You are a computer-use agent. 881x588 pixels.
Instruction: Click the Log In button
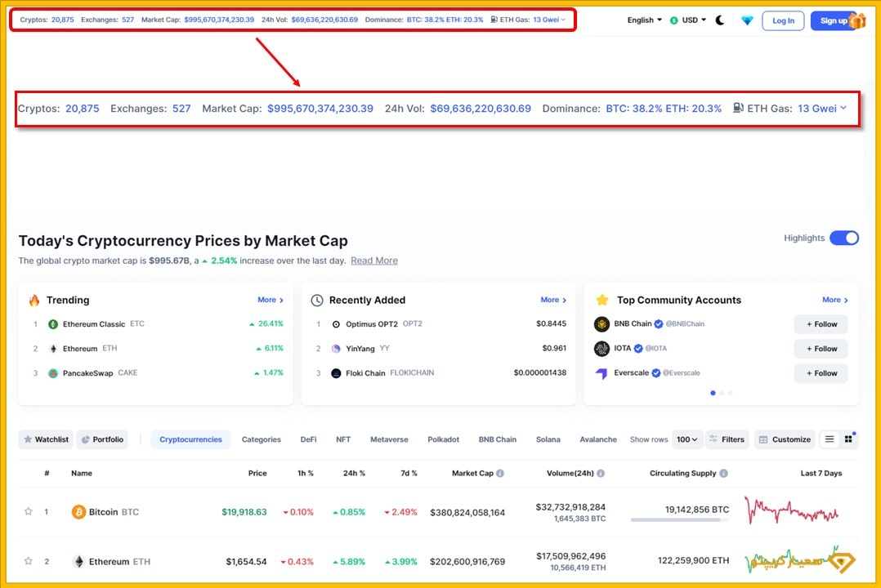pos(783,20)
